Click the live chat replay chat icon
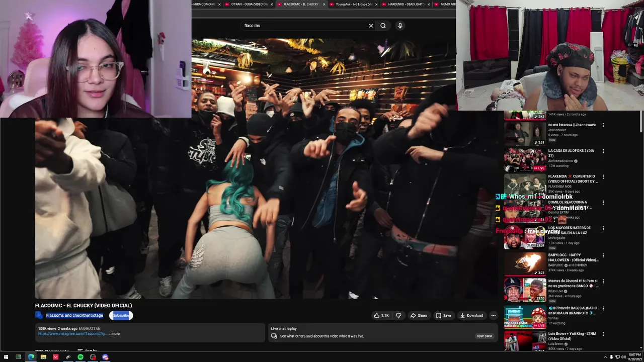The width and height of the screenshot is (644, 362). [274, 336]
